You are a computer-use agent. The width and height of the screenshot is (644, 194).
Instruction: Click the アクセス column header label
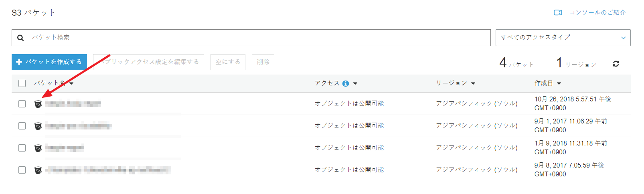click(327, 83)
